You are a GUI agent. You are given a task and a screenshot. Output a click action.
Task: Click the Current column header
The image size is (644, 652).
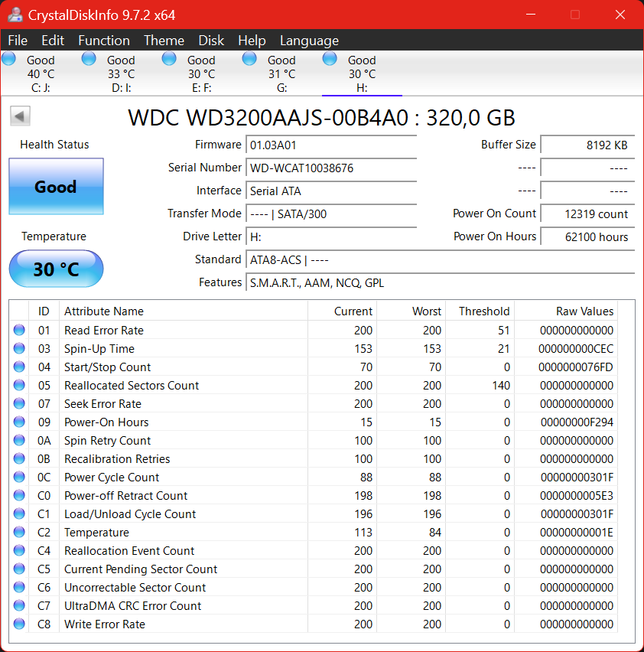click(x=343, y=311)
